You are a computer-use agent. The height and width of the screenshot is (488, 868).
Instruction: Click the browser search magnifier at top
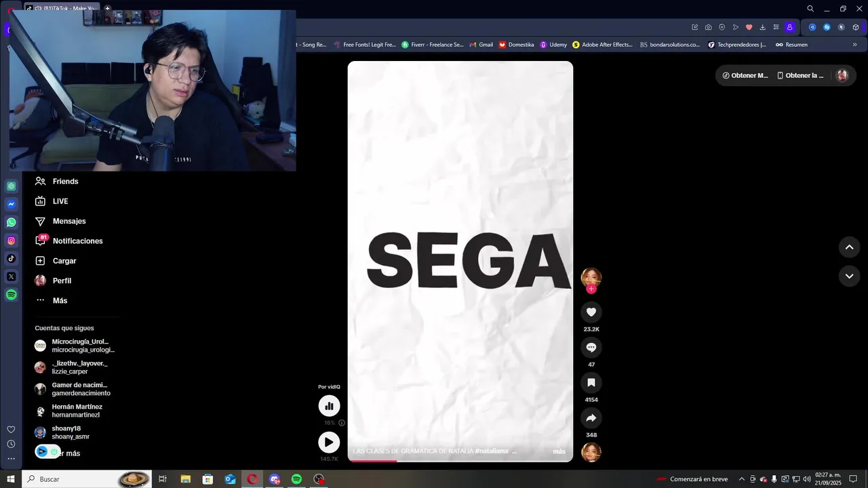coord(810,9)
